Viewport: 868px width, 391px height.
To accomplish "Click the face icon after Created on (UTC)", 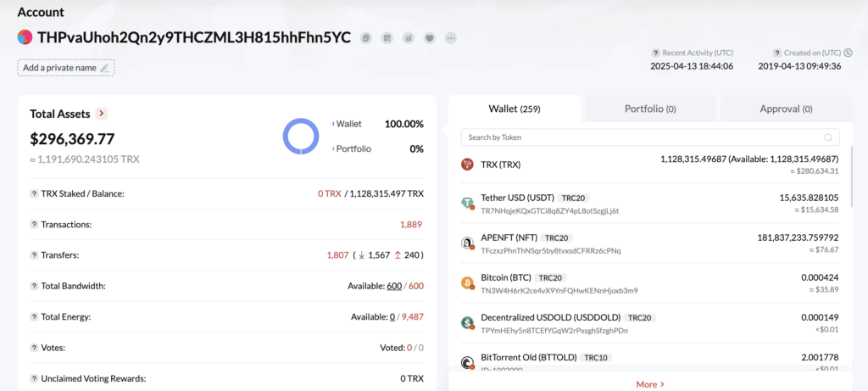I will (848, 53).
